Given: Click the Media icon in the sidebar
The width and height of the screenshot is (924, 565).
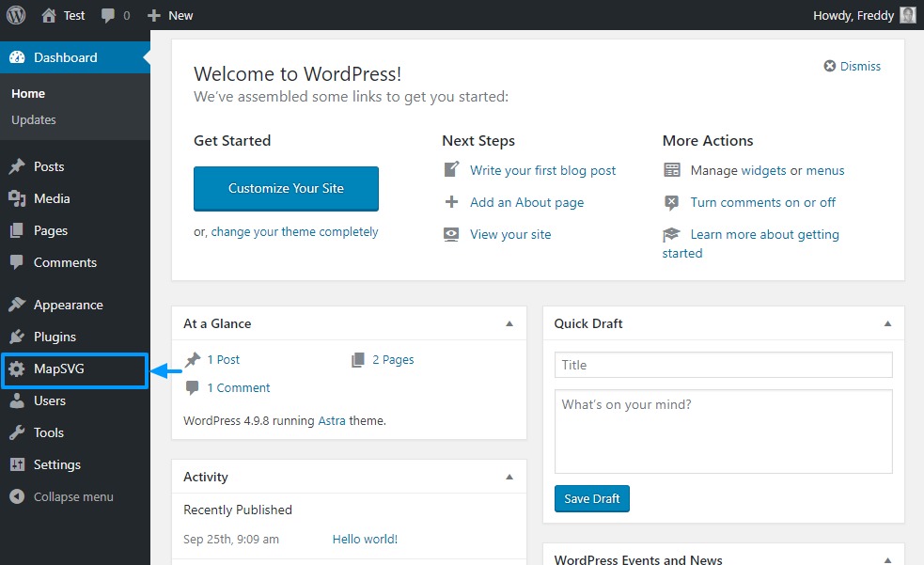Looking at the screenshot, I should click(x=17, y=198).
